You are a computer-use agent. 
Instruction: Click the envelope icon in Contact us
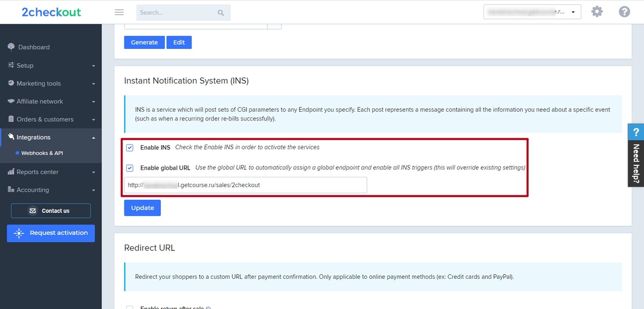point(33,211)
